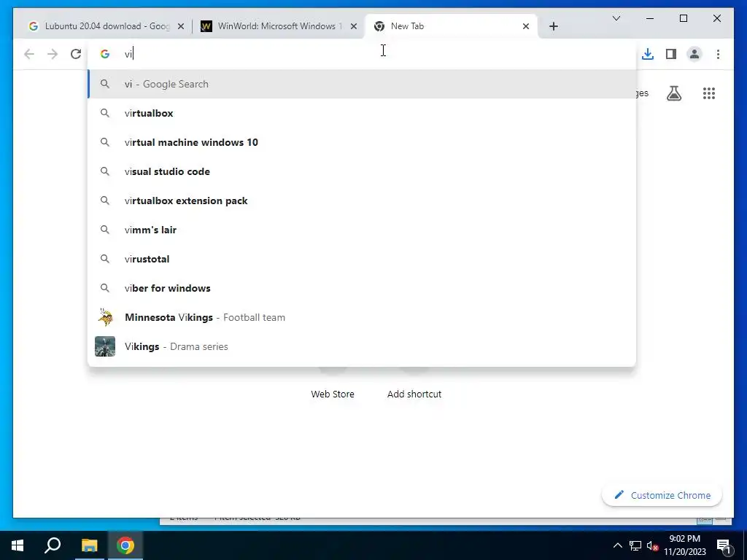The width and height of the screenshot is (747, 560).
Task: Choose the 'virtualbox' suggestion
Action: 362,113
